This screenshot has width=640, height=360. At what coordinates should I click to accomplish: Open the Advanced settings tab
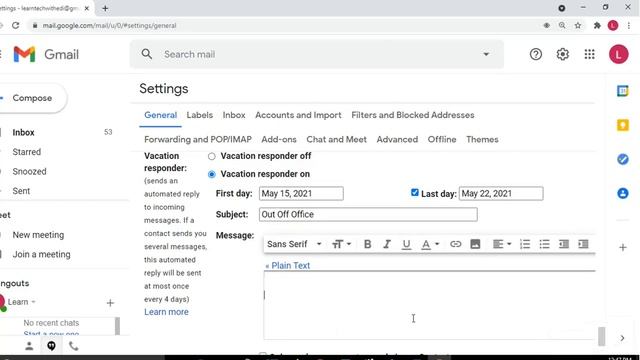[x=397, y=140]
